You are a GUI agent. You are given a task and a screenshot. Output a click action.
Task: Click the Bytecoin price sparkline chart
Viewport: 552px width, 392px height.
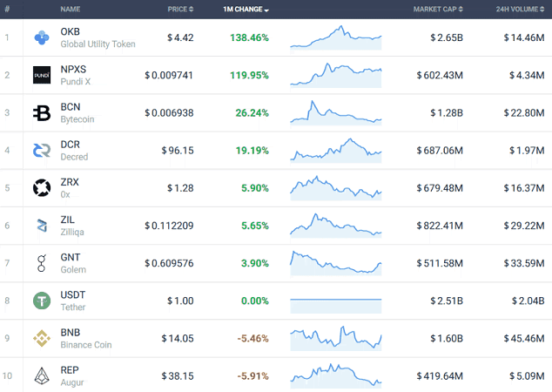[336, 112]
